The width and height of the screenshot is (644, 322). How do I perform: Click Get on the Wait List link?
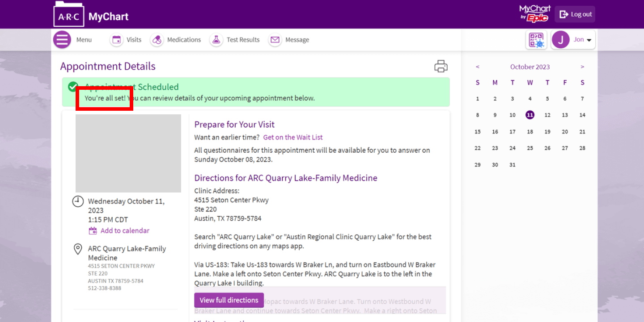293,138
